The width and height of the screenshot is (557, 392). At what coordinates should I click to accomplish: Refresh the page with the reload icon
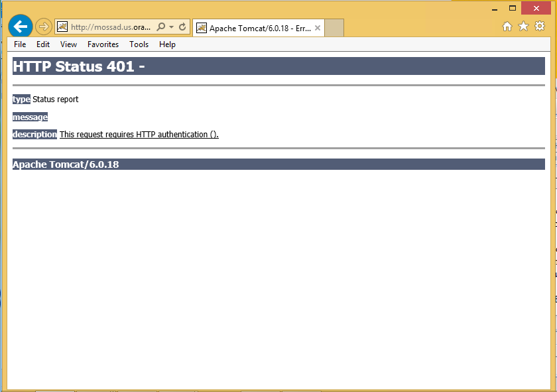point(182,27)
